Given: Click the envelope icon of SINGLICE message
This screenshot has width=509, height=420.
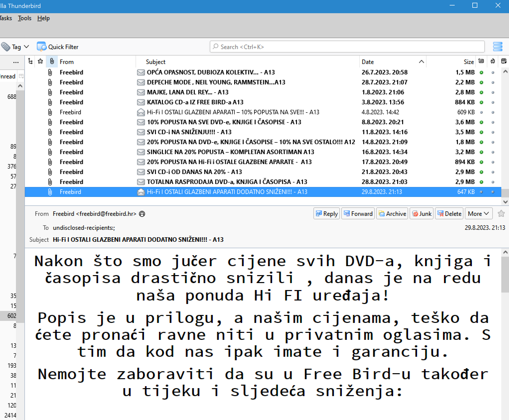Looking at the screenshot, I should pos(141,152).
